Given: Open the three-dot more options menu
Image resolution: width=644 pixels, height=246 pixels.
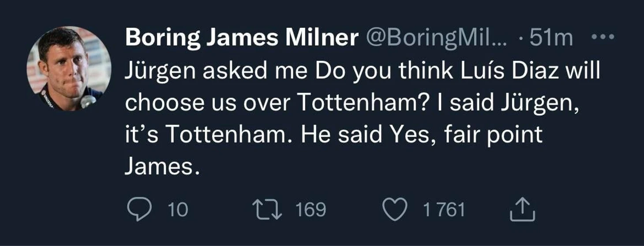Looking at the screenshot, I should [603, 38].
